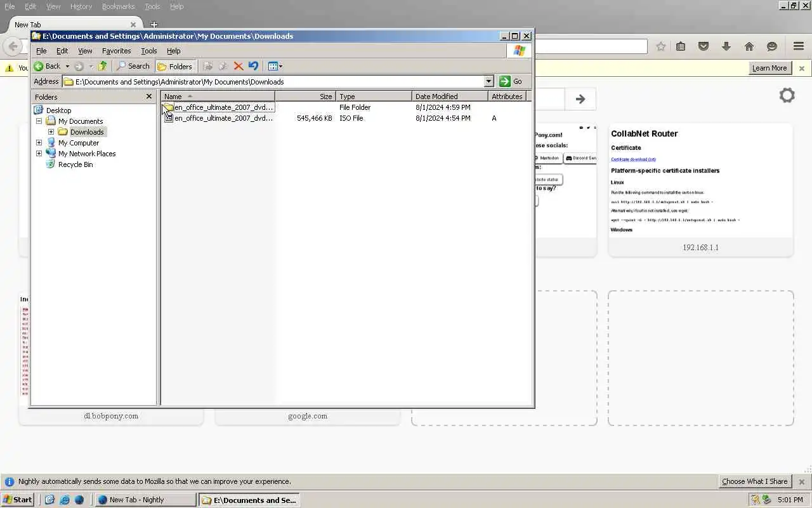
Task: Close the Folders pane with its X
Action: coord(149,97)
